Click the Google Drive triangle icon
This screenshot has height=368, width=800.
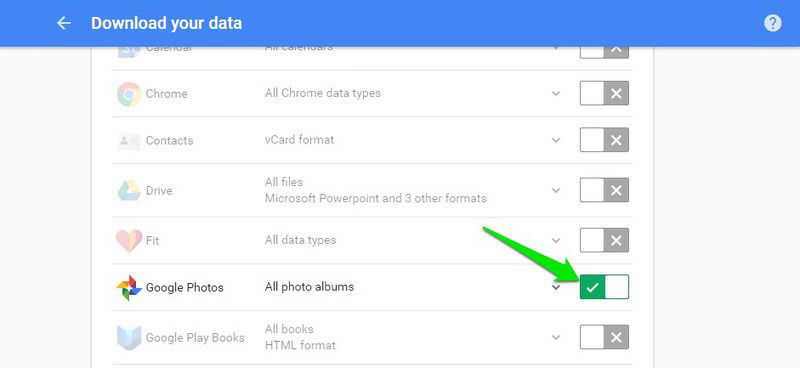coord(129,190)
